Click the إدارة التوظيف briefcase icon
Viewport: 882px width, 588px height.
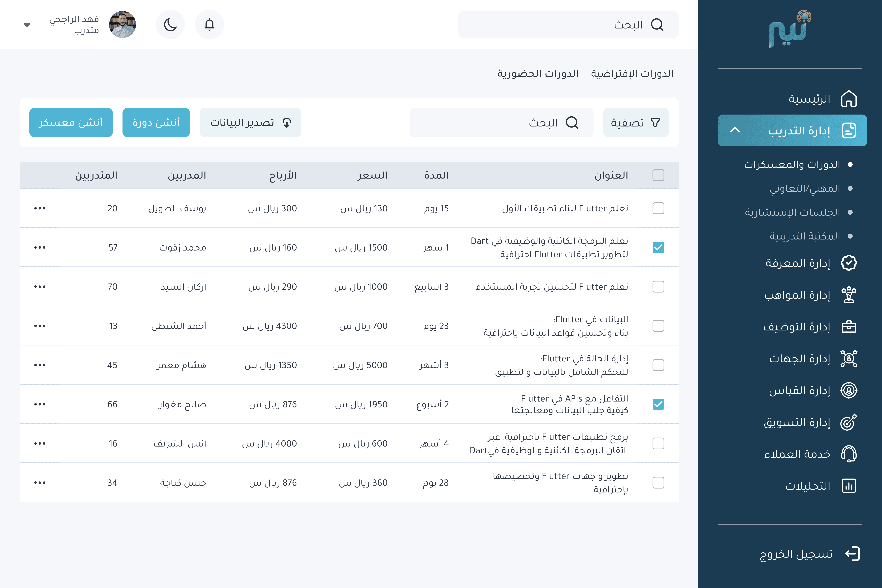pyautogui.click(x=849, y=327)
